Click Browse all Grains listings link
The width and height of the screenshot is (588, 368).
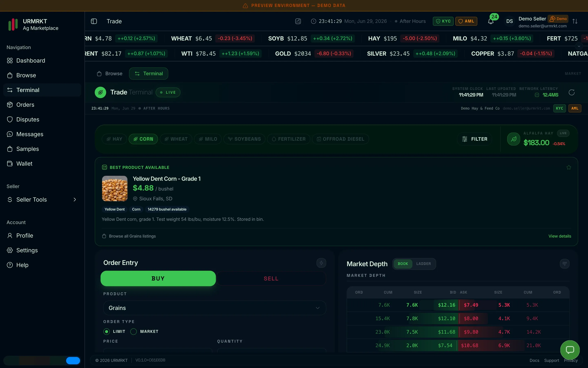(x=129, y=236)
